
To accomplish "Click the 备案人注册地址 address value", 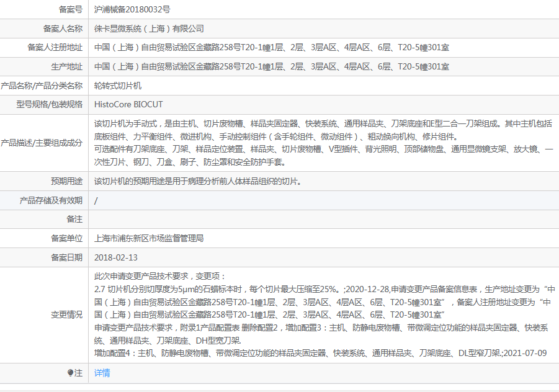I will 272,48.
